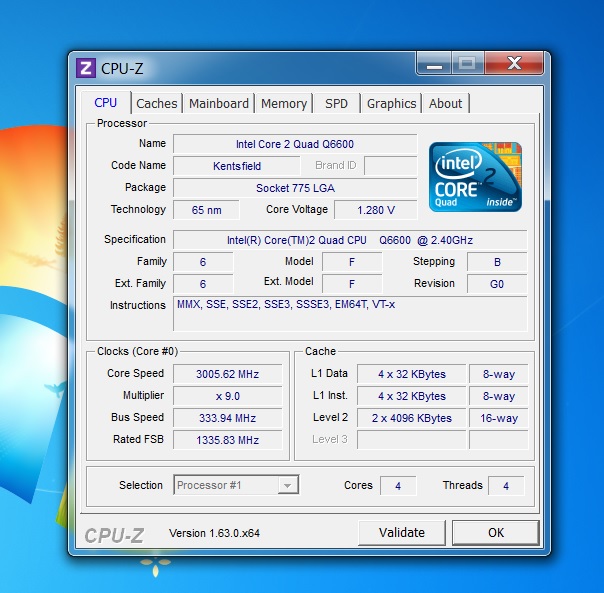Open the Processor #1 selection dropdown
The height and width of the screenshot is (593, 604).
(x=236, y=485)
